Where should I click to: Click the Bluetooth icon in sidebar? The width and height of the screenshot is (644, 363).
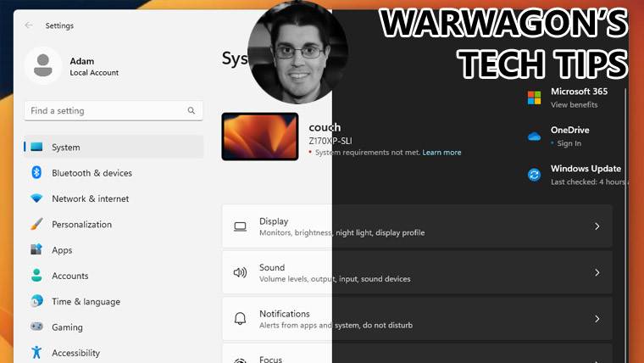click(x=36, y=173)
